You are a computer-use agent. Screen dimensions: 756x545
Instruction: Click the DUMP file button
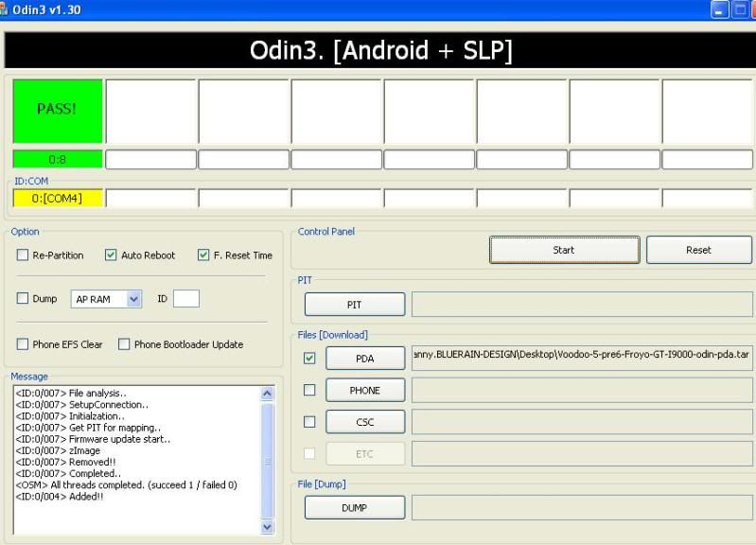click(x=355, y=507)
